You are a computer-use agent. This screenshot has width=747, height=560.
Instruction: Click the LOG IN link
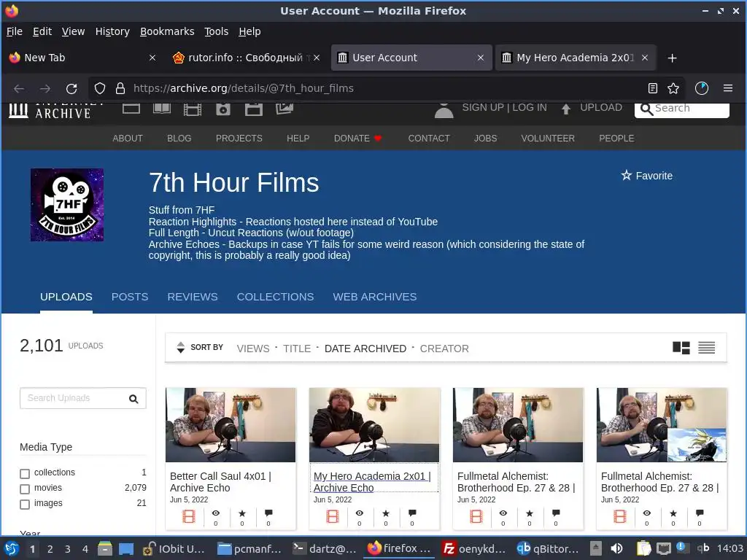click(x=530, y=108)
